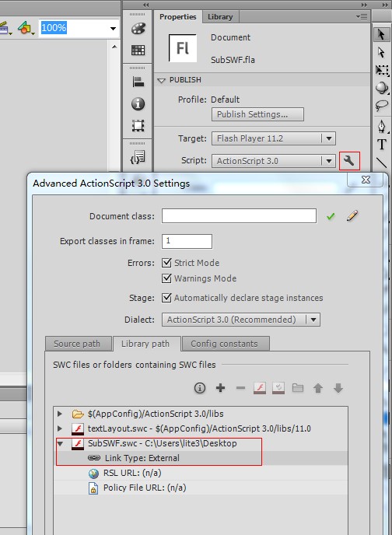Viewport: 392px width, 535px height.
Task: Click the ActionScript settings wrench icon
Action: (x=349, y=161)
